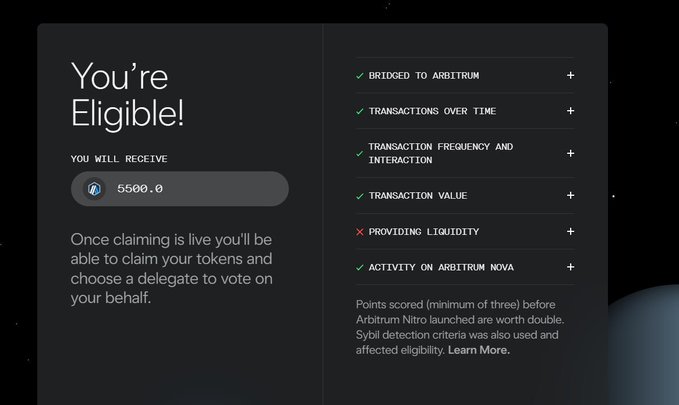Image resolution: width=679 pixels, height=405 pixels.
Task: Click the red X beside Providing Liquidity
Action: tap(359, 232)
